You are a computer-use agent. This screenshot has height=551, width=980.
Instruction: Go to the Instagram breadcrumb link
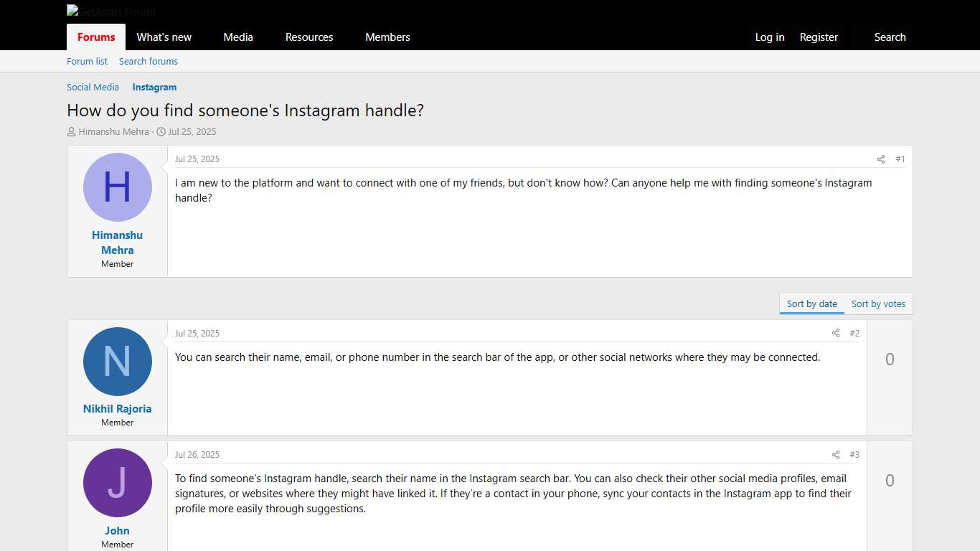point(154,87)
